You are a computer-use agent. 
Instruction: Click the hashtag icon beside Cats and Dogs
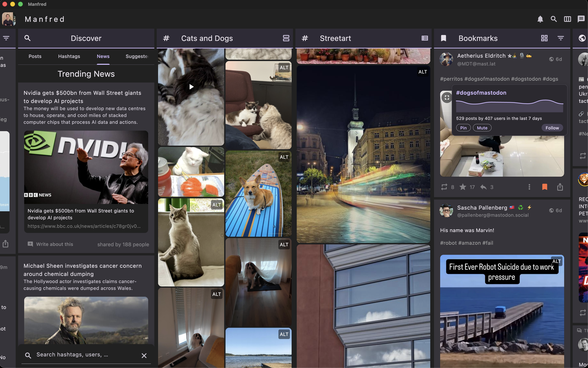pos(166,38)
